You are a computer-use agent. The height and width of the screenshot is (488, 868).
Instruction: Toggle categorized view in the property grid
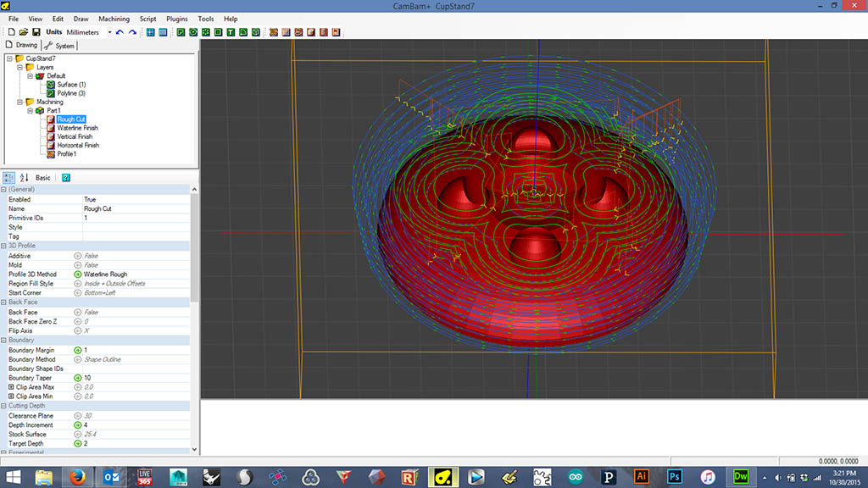pos(9,178)
